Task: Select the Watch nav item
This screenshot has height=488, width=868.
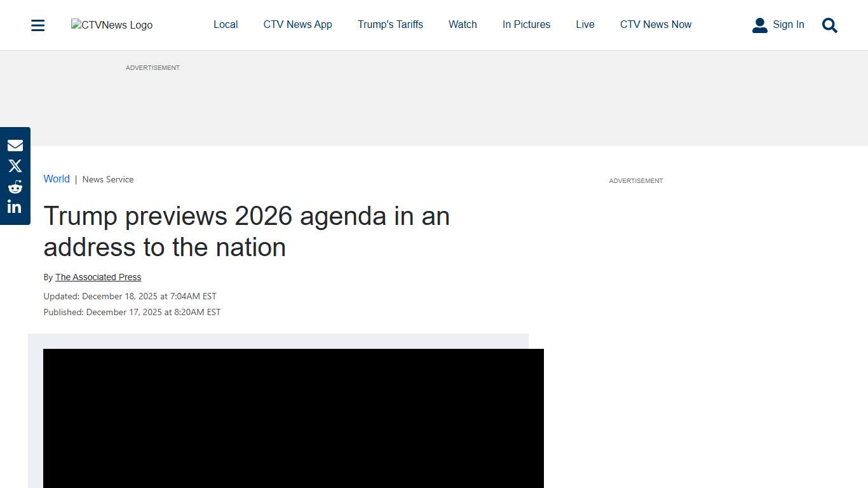Action: (x=463, y=25)
